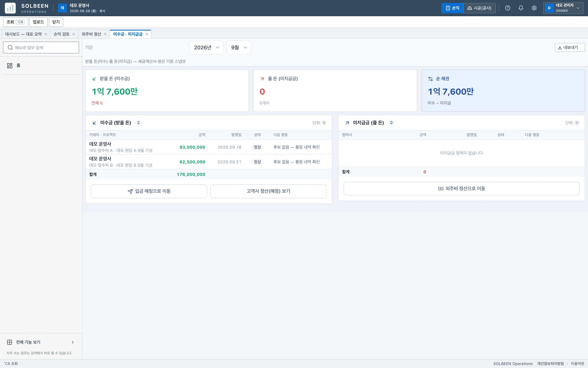Click the home grid icon in sidebar
Screen dimensions: 588x368
pos(10,66)
